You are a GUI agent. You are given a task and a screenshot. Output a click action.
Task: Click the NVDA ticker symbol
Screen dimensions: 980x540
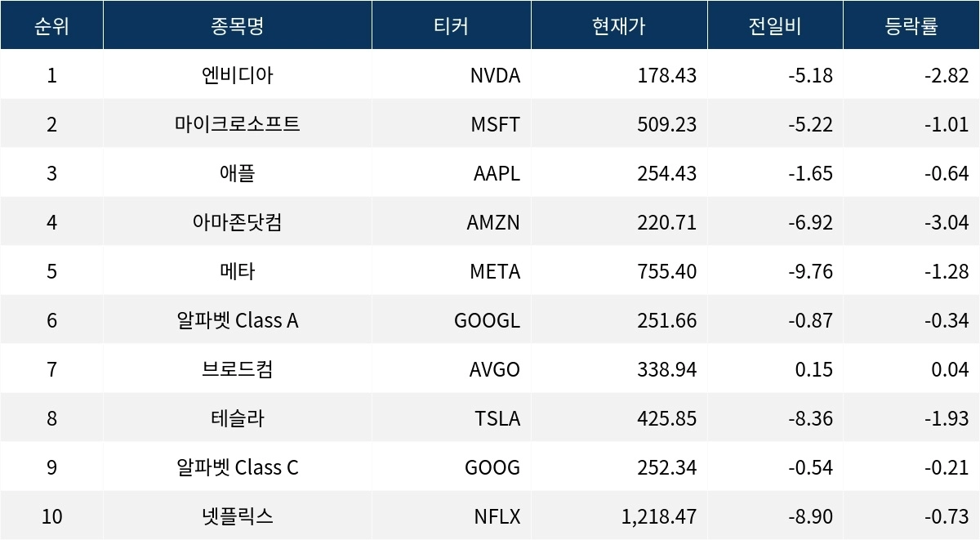coord(495,75)
